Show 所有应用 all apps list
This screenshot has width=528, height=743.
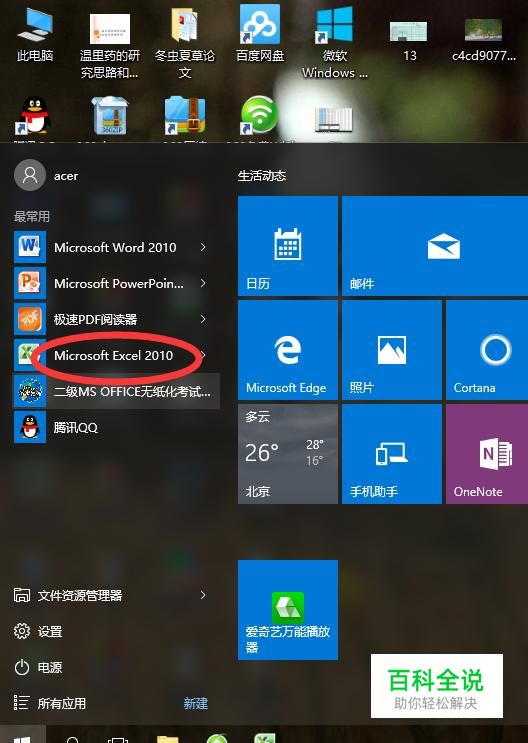[x=50, y=703]
